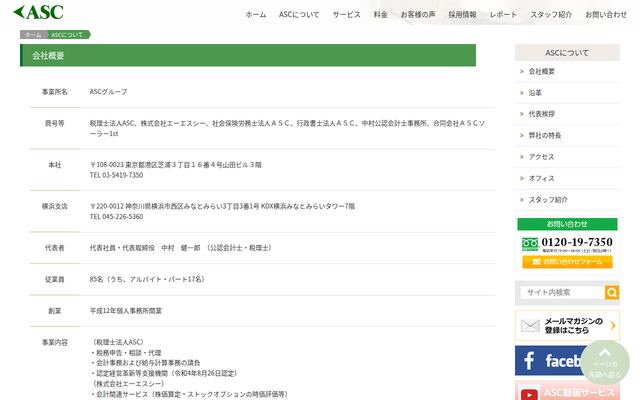
Task: Open the 採用情報 nav item
Action: [462, 15]
